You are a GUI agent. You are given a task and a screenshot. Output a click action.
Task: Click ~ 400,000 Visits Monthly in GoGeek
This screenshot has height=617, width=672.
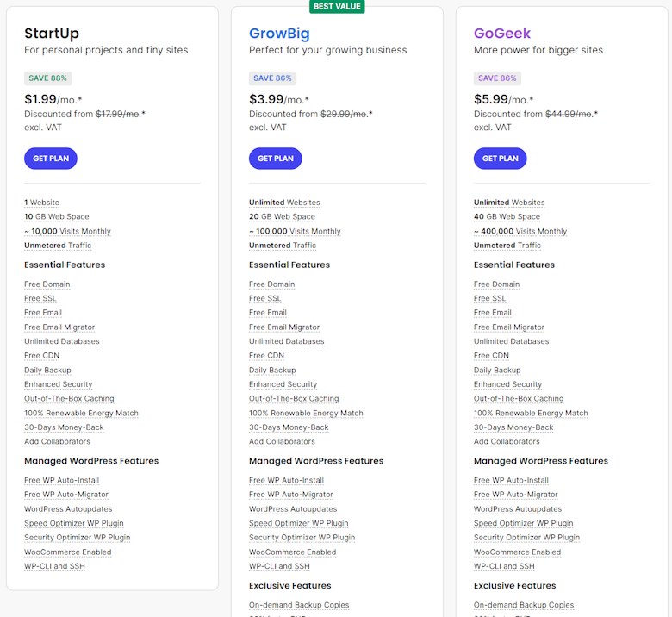click(x=520, y=231)
